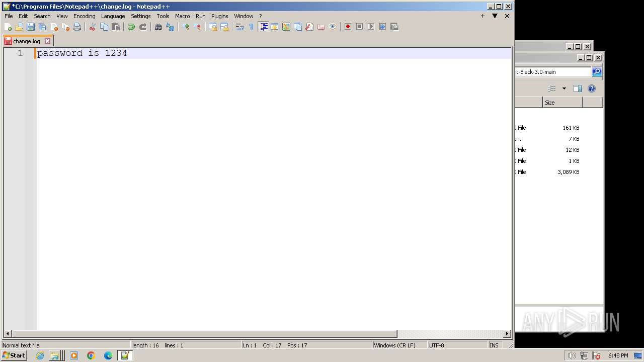Open the Document List panel
Viewport: 644px width, 362px height.
[x=298, y=27]
